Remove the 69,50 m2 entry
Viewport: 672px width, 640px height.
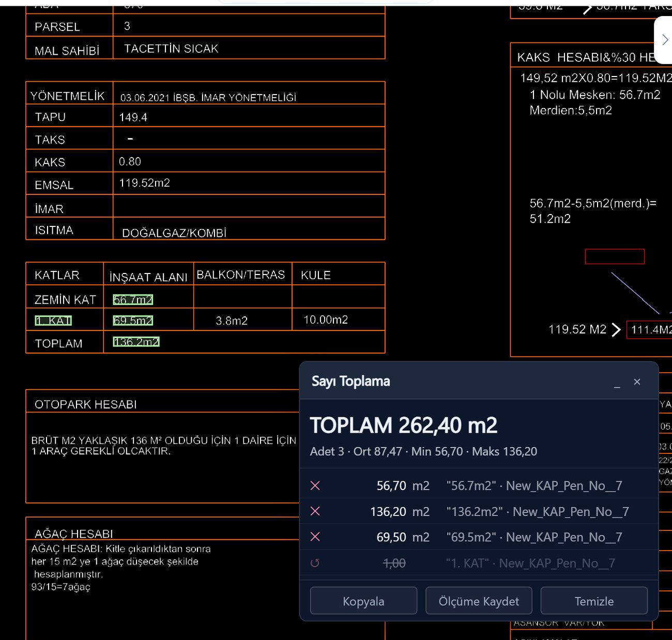315,537
